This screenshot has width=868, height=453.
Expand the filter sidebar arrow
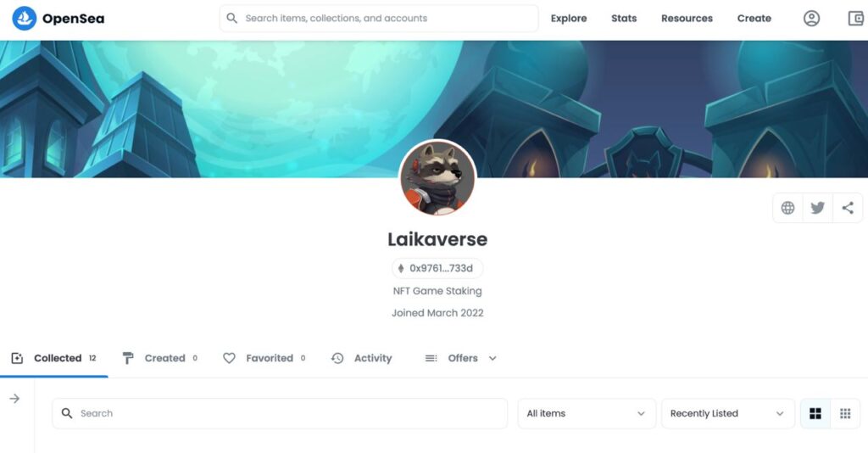pos(15,399)
